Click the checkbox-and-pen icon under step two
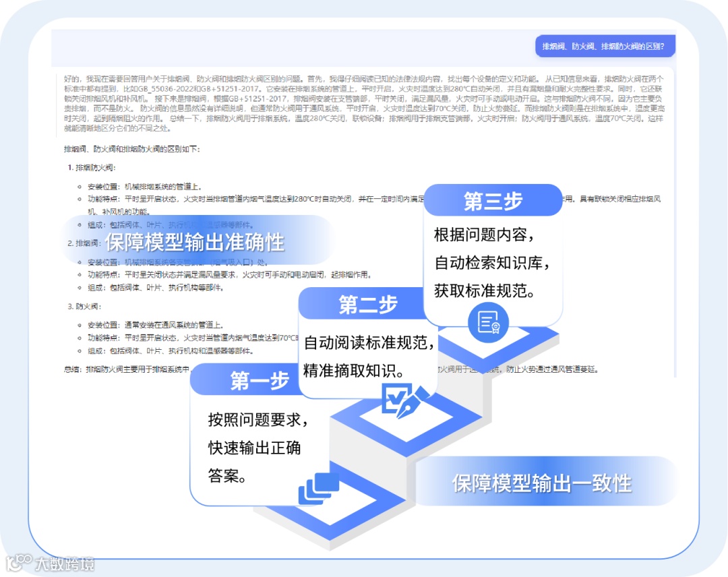 (405, 400)
